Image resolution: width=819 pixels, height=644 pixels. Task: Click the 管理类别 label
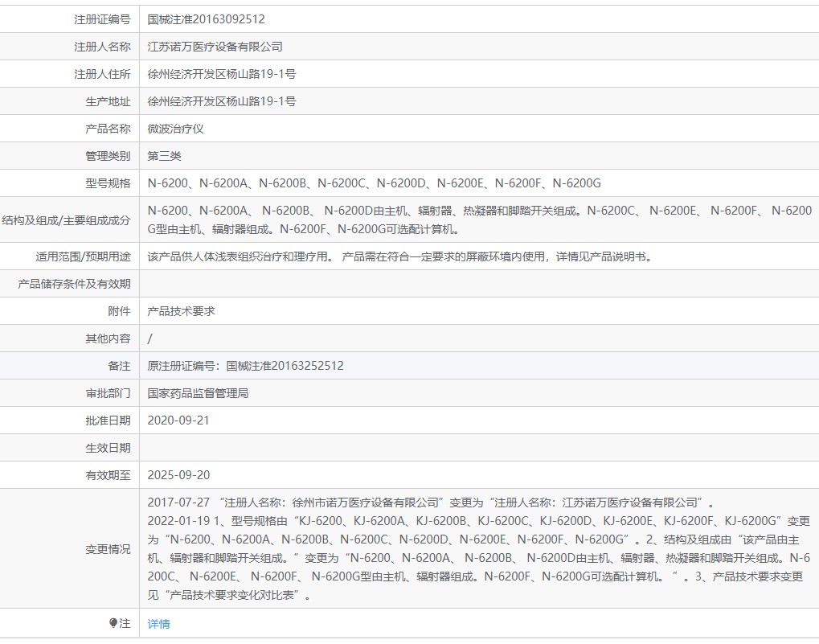tap(109, 156)
